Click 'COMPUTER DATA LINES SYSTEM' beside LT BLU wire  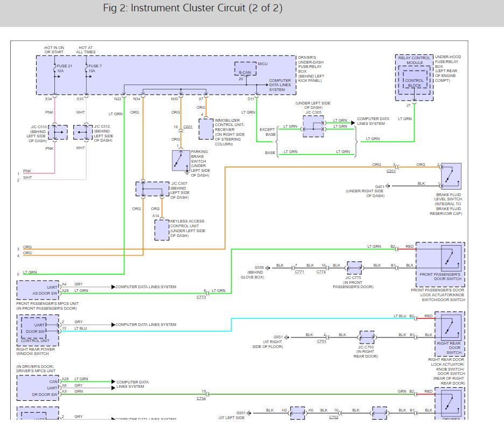(146, 325)
